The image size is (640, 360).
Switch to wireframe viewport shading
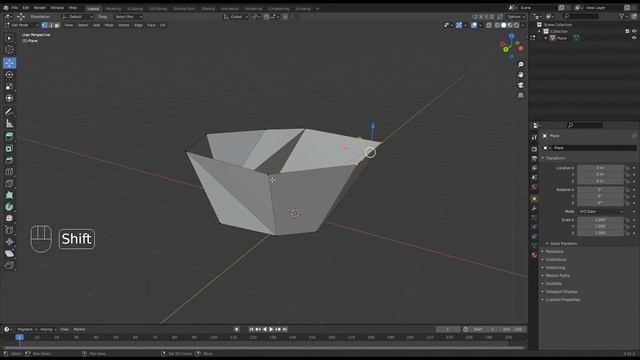tap(497, 25)
